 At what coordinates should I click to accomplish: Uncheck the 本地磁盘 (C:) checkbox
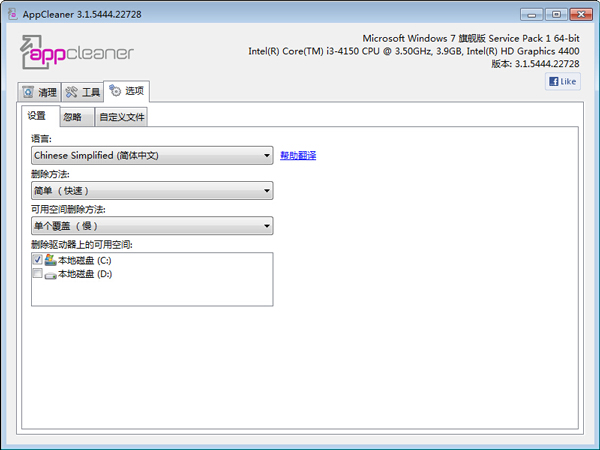click(x=38, y=259)
